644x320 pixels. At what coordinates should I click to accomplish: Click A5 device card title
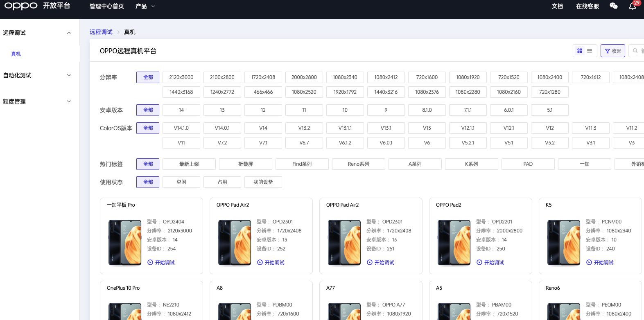pos(439,288)
